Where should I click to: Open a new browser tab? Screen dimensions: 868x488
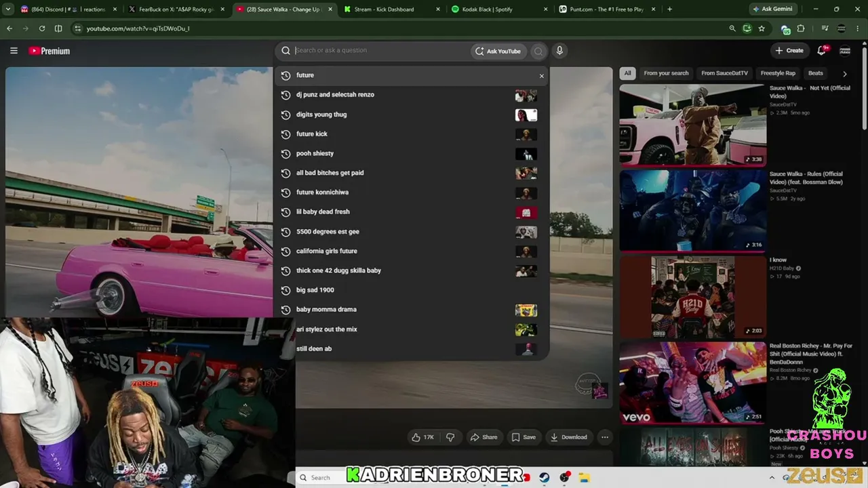(x=669, y=9)
